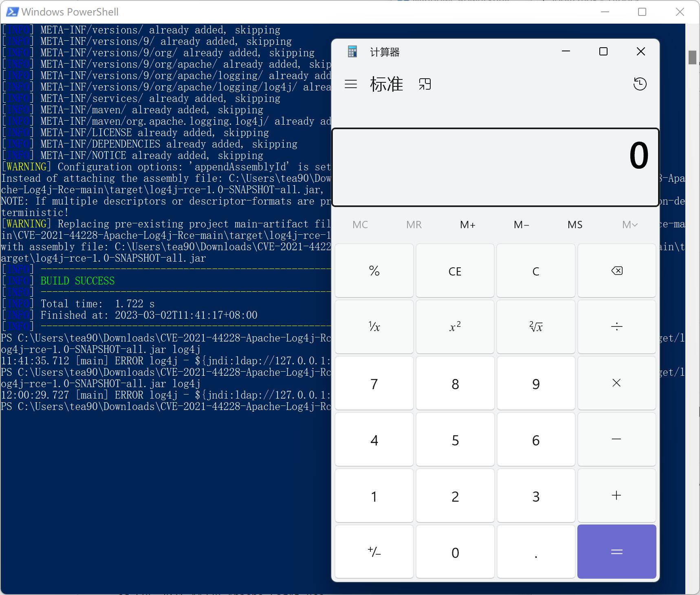
Task: Click the equals button
Action: 616,552
